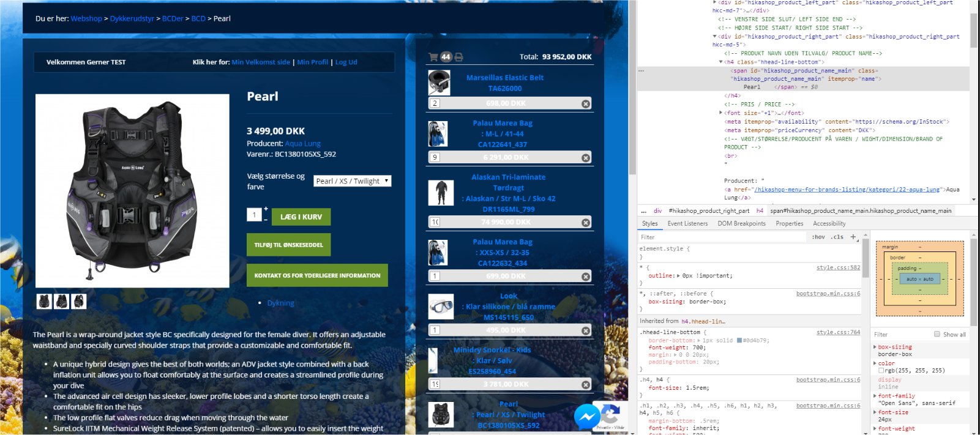Go to Dykkerudstyr breadcrumb link
The image size is (980, 435).
[x=132, y=19]
